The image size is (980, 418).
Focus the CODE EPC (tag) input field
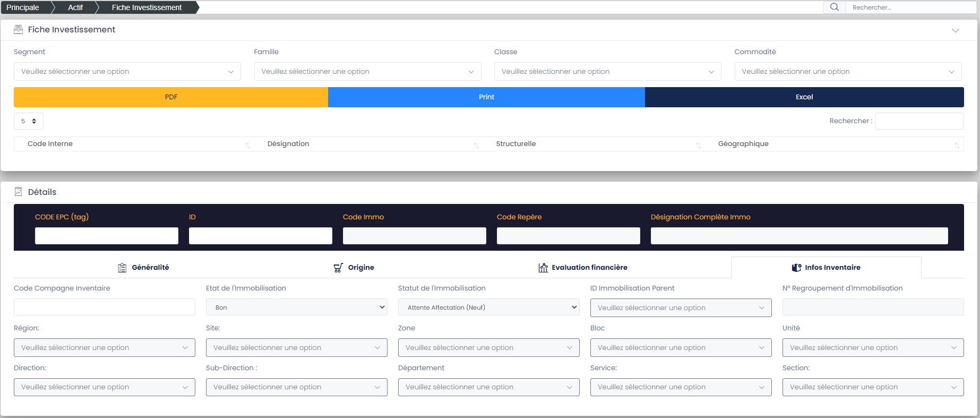107,236
